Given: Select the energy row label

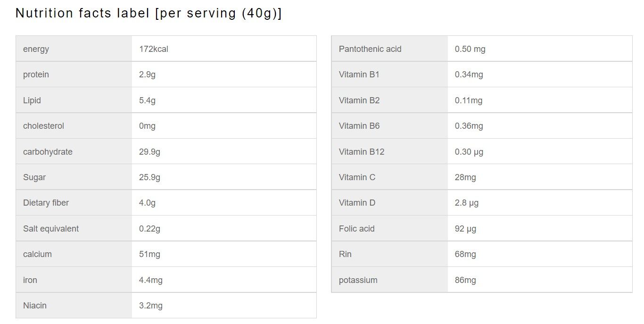Looking at the screenshot, I should [36, 49].
